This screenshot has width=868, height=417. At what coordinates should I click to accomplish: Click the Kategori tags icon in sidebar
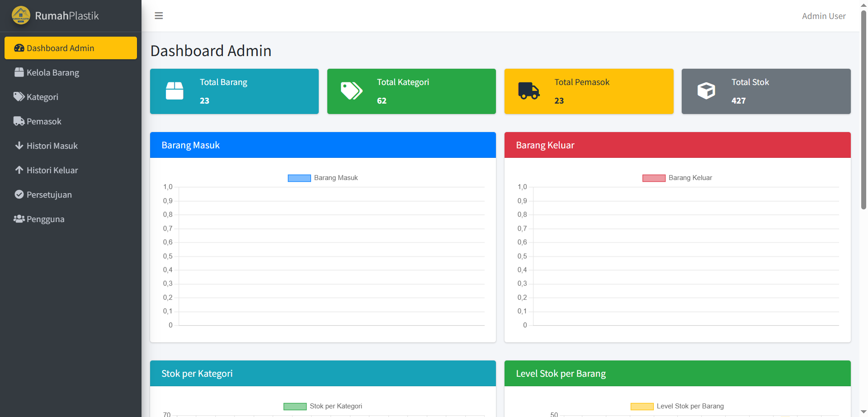click(19, 97)
